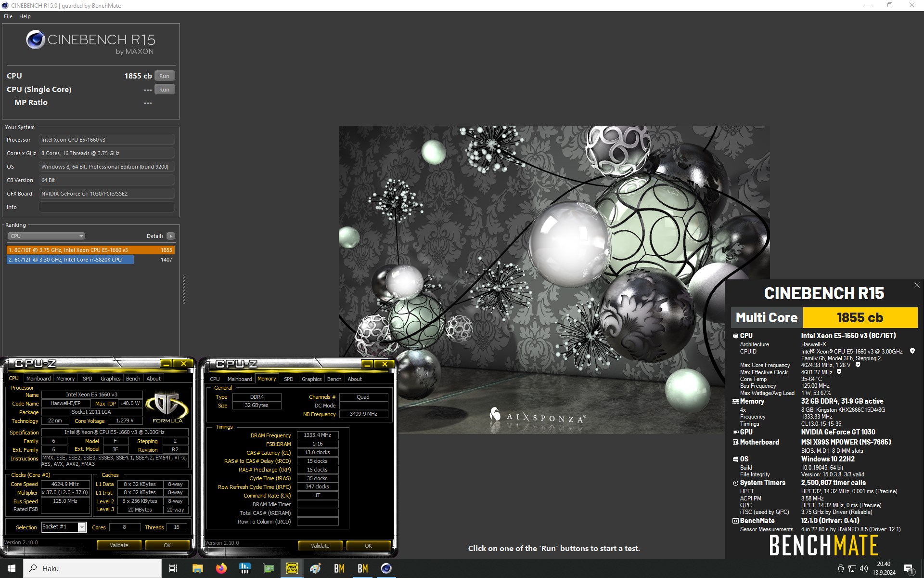Click the BenchMate version icon in panel
The image size is (924, 578).
735,521
